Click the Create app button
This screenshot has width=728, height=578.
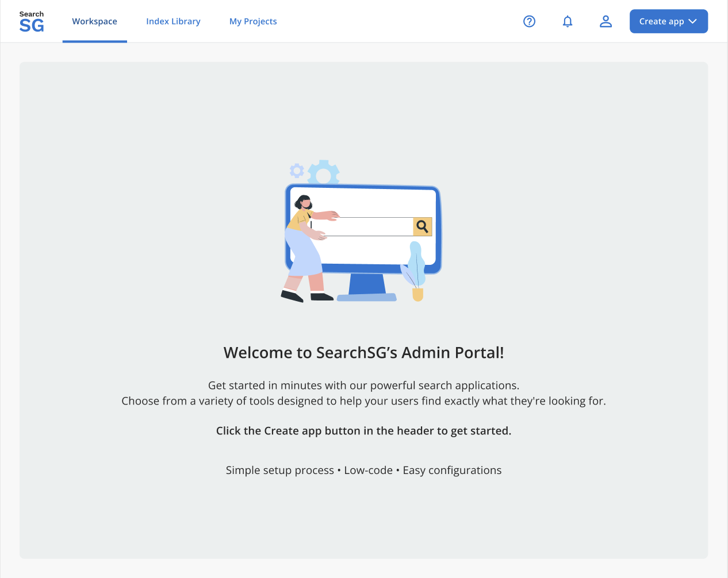661,21
